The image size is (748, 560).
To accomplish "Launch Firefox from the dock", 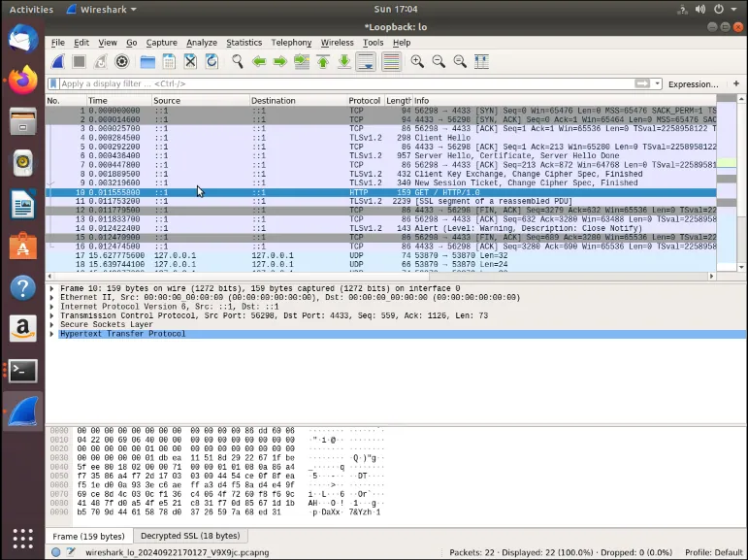I will (22, 80).
